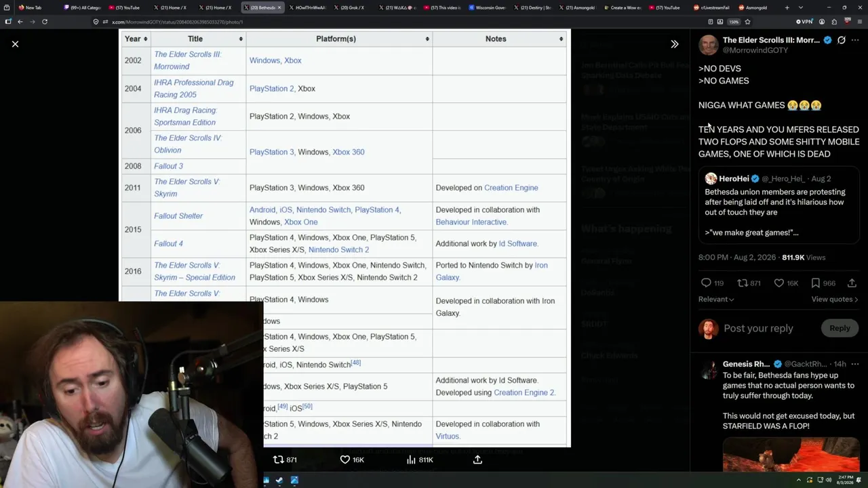868x488 pixels.
Task: Click the Behaviour Interactive link
Action: click(471, 222)
